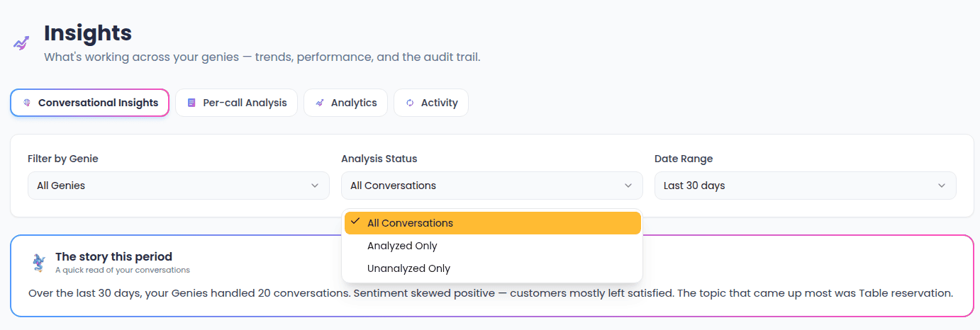Click the summary paragraph about 20 conversations
Viewport: 980px width, 330px height.
pos(491,292)
